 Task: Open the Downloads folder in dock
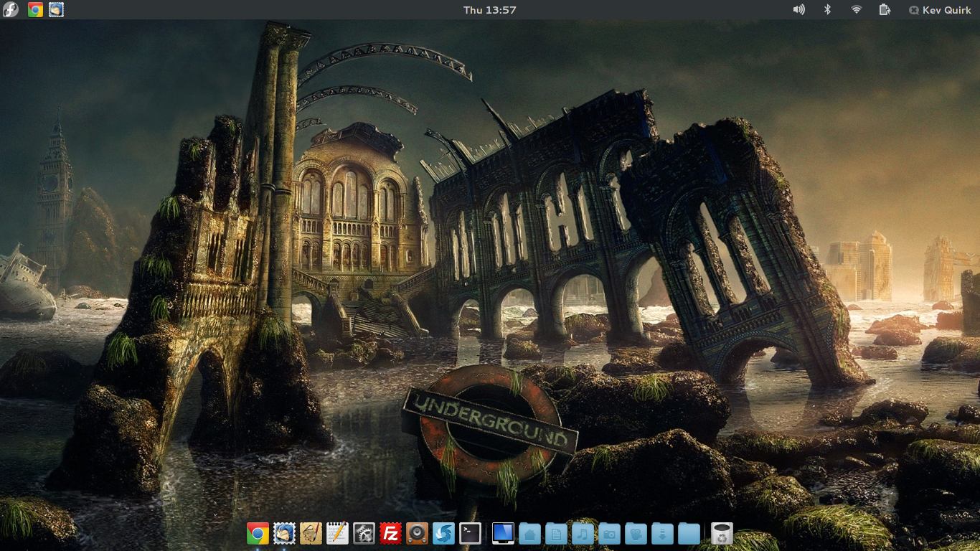pos(662,534)
